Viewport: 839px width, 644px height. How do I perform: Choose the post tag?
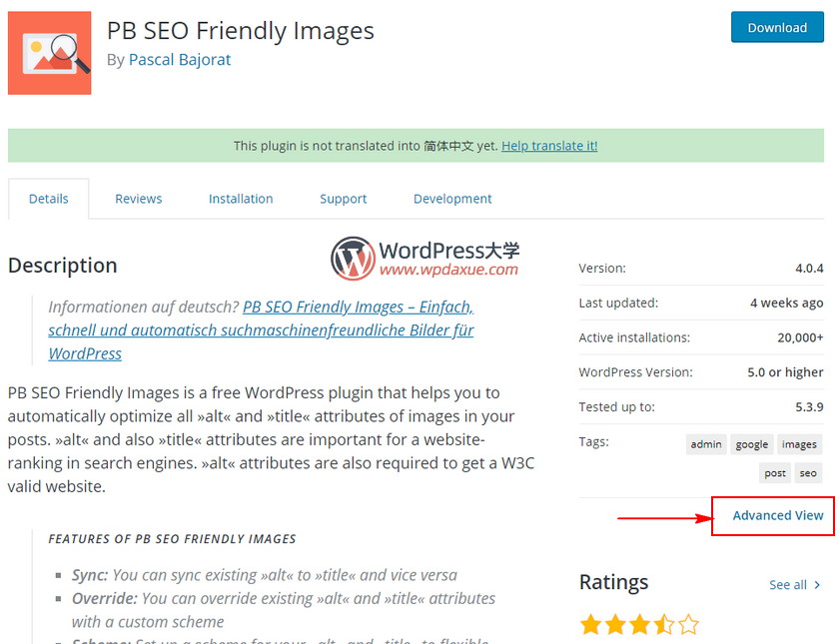[775, 473]
